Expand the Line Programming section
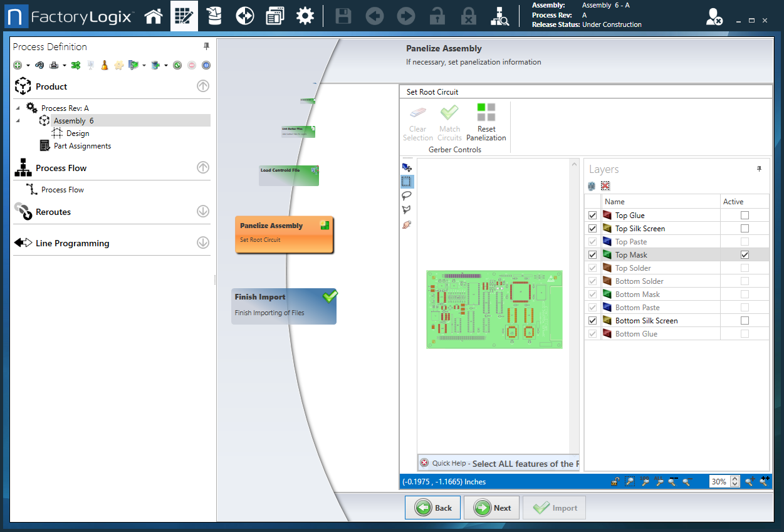The width and height of the screenshot is (784, 532). [202, 243]
